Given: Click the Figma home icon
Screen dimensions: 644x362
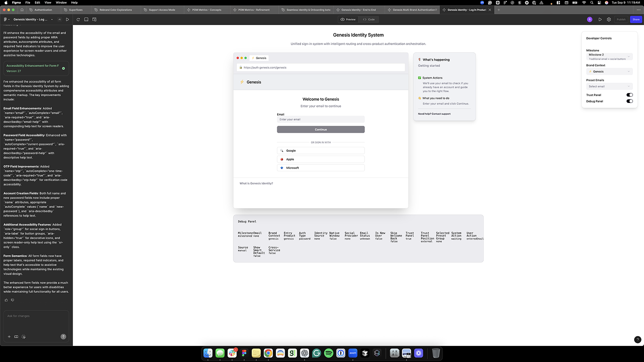Looking at the screenshot, I should tap(21, 10).
